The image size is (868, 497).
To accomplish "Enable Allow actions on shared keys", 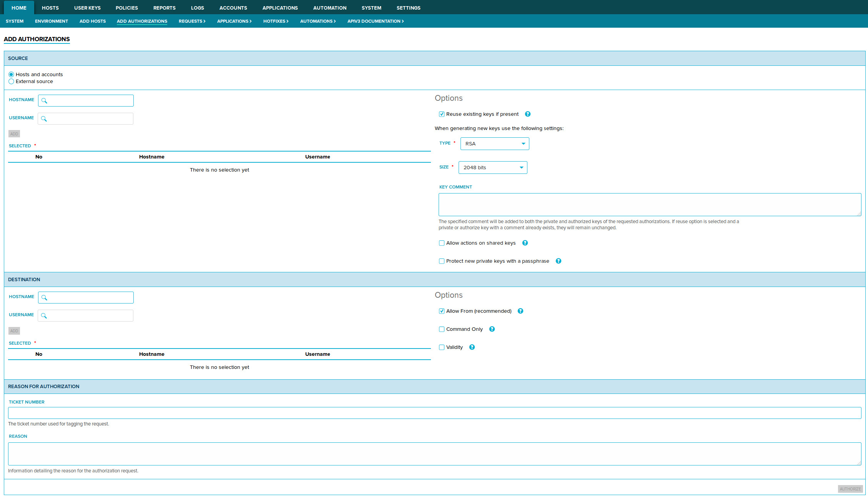I will click(442, 243).
